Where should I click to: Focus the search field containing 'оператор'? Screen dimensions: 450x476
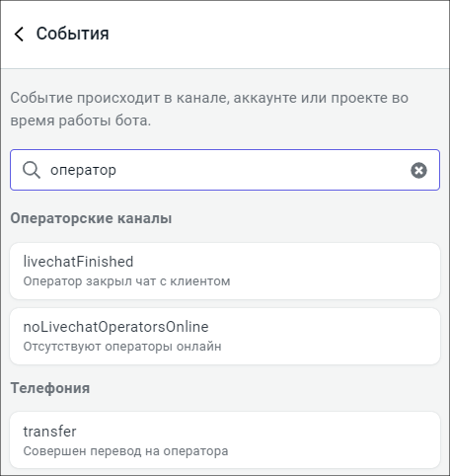[225, 170]
